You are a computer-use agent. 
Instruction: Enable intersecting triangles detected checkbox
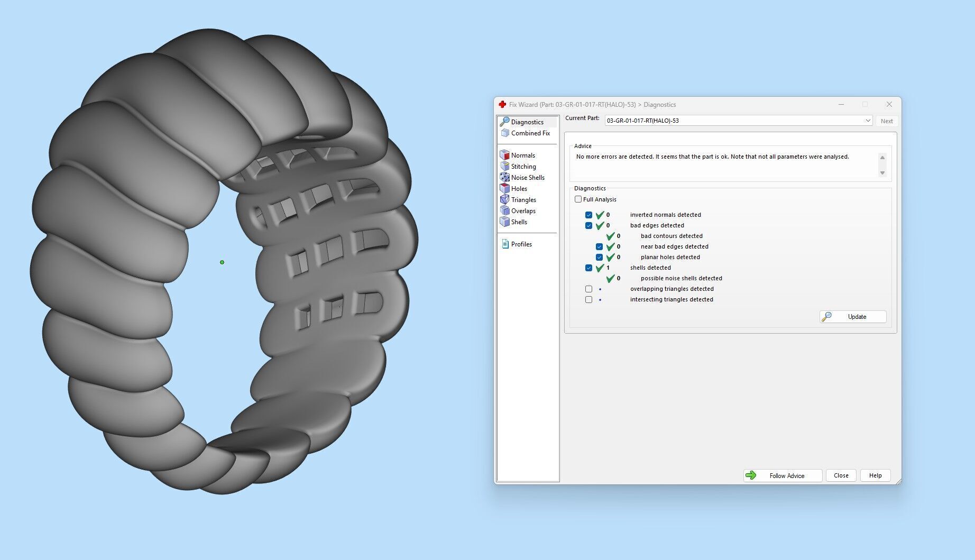pos(588,299)
